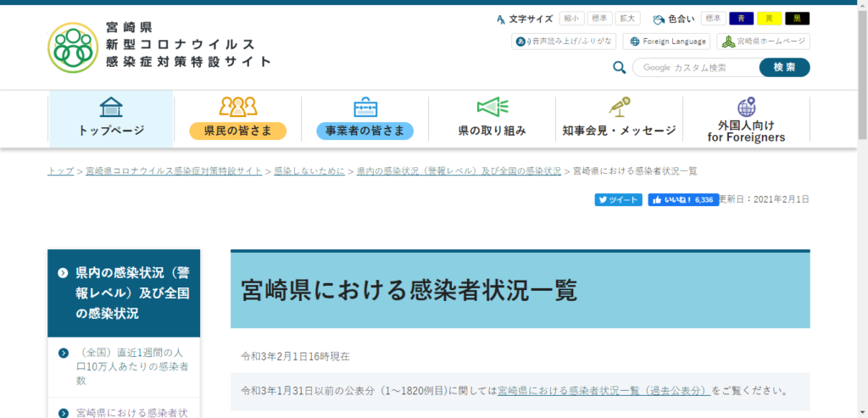Viewport: 868px width, 418px height.
Task: Click the magnifying glass search icon
Action: (x=619, y=68)
